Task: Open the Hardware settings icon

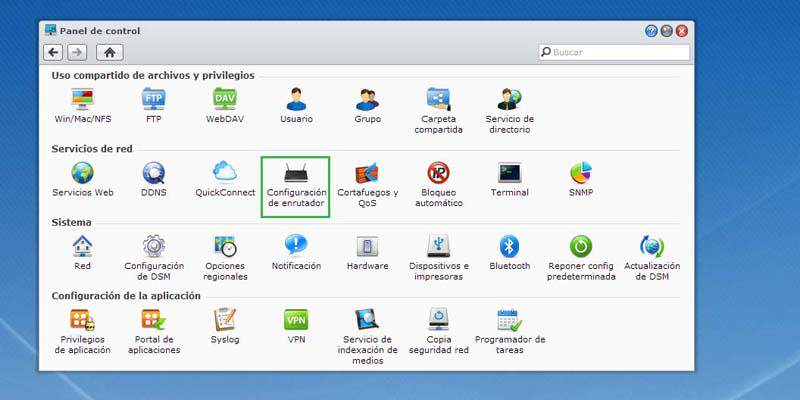Action: click(x=367, y=246)
